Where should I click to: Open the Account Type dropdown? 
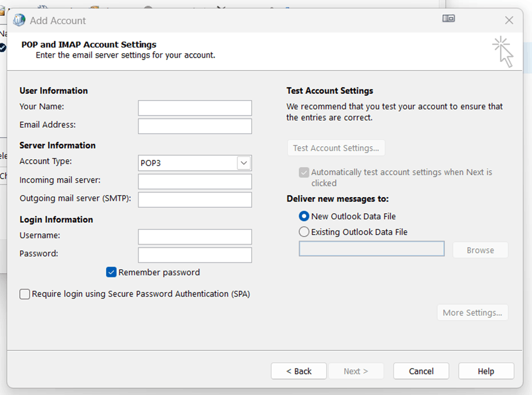coord(244,163)
